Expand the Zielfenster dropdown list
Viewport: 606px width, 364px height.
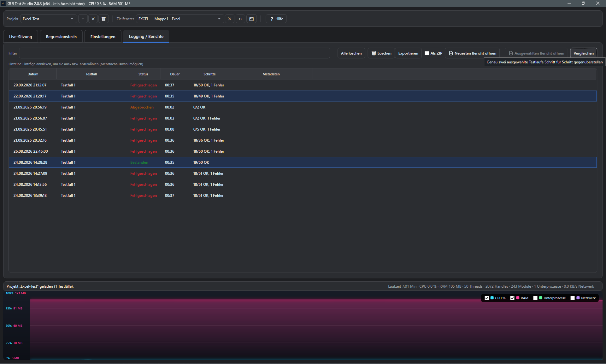pos(180,19)
